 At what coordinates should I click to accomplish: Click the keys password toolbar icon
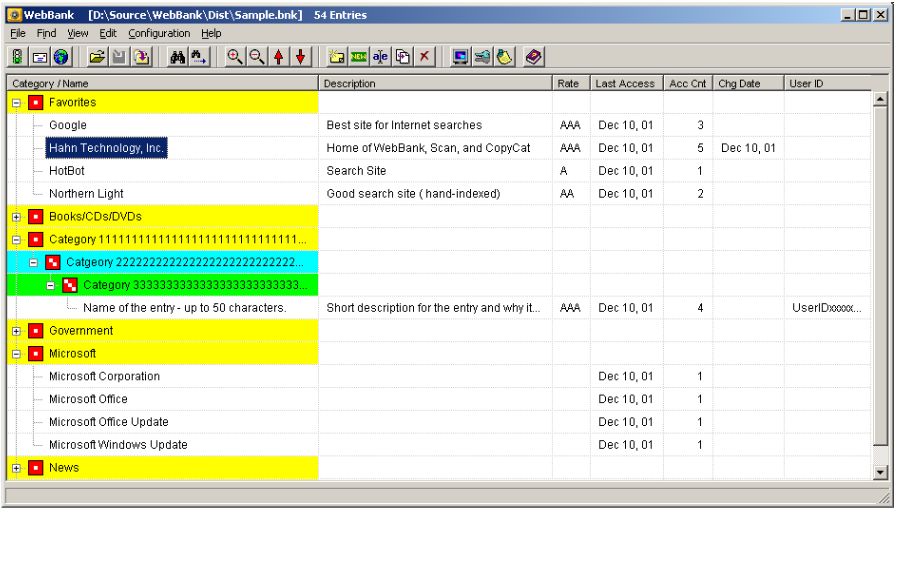[482, 57]
